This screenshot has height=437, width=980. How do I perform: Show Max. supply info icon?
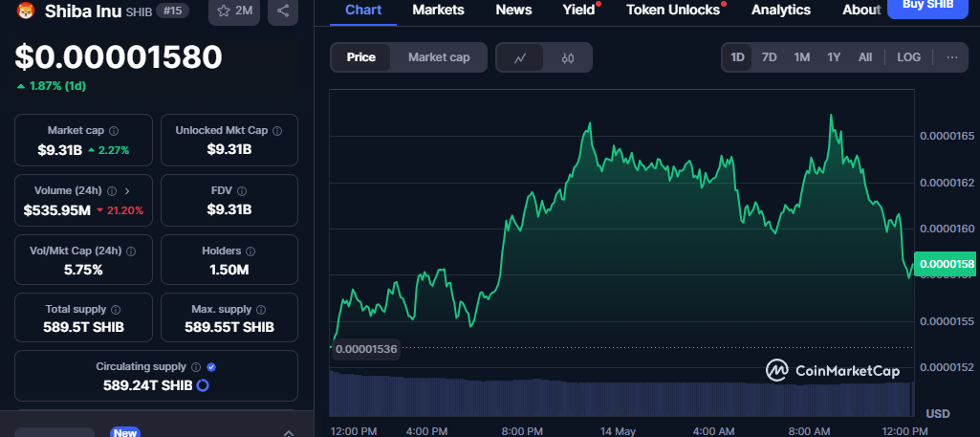[261, 310]
